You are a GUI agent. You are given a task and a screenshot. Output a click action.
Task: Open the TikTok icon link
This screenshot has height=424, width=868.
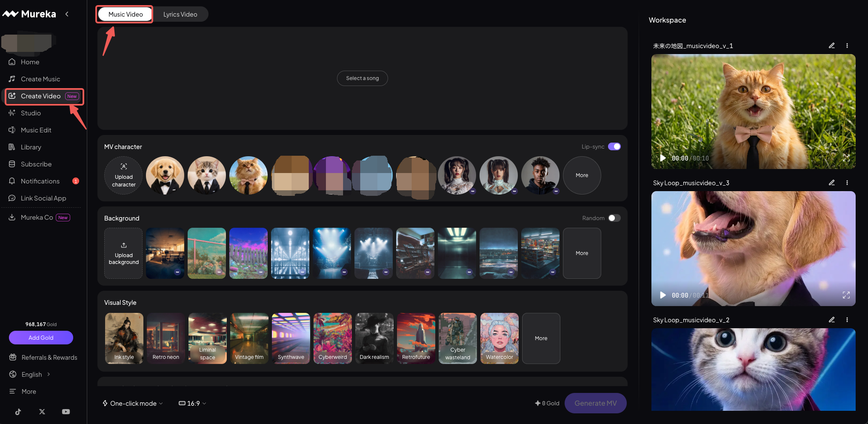click(18, 412)
